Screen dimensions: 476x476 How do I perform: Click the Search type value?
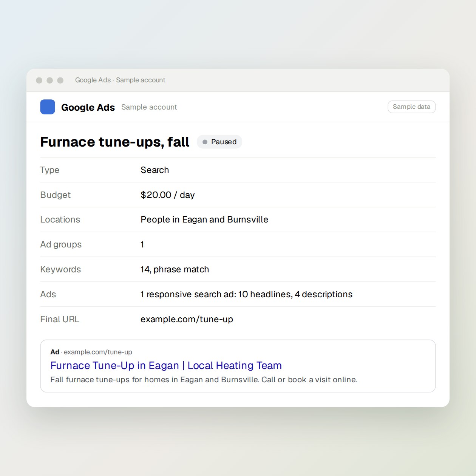155,170
